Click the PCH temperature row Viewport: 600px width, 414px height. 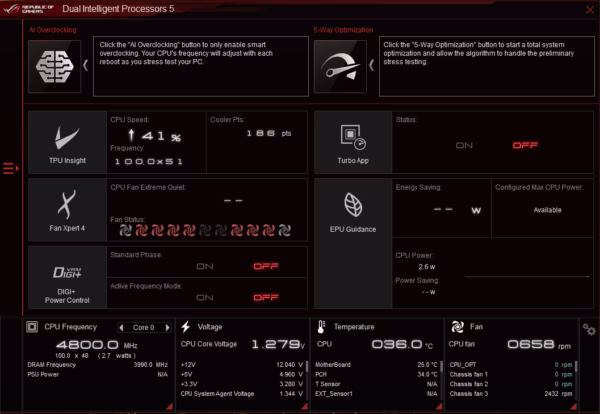(376, 374)
